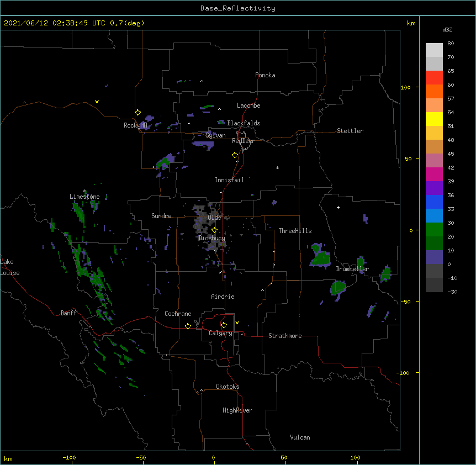Click the -30 value in the dBZ legend
The image size is (476, 465).
pos(452,292)
